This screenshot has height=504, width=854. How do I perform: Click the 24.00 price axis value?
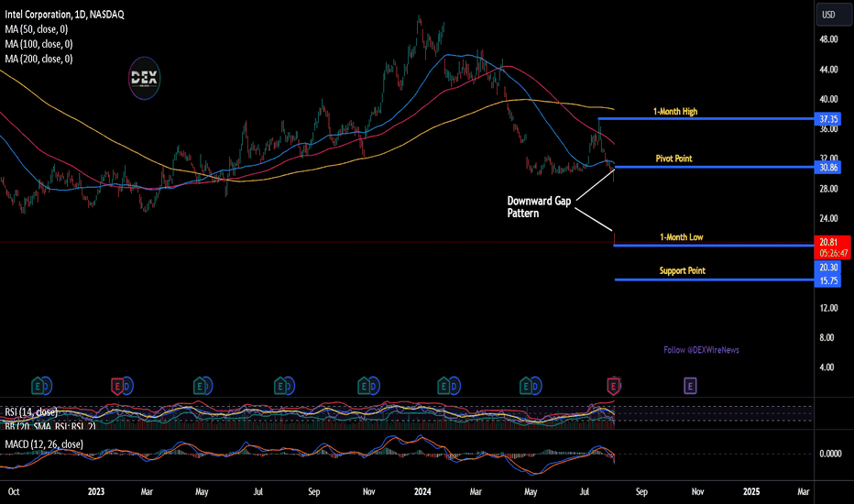tap(828, 218)
